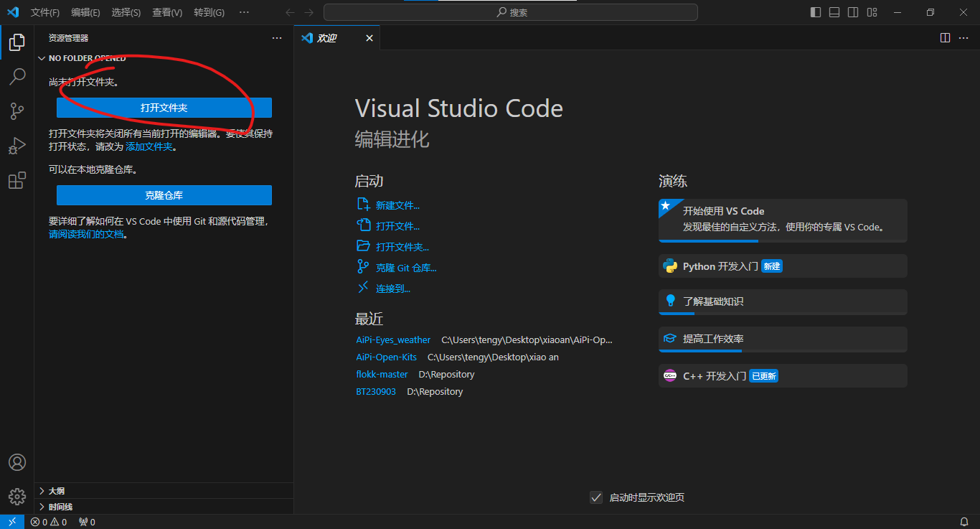
Task: Open the Manage gear icon
Action: 17,497
